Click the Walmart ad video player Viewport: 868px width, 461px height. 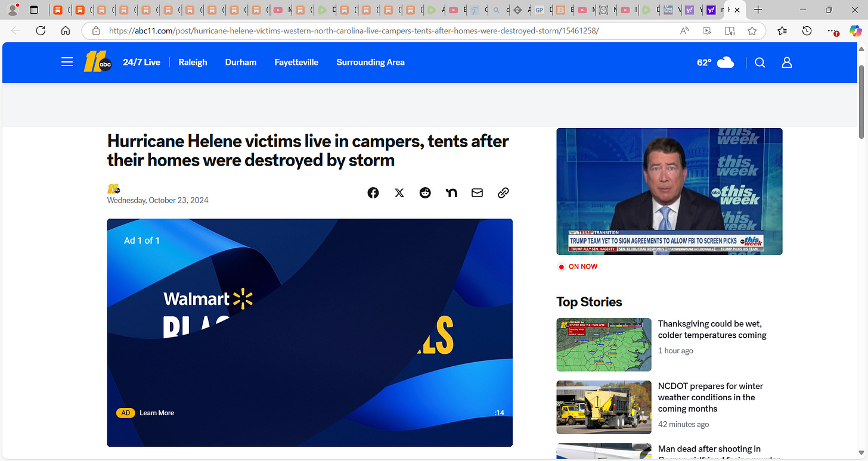point(310,332)
